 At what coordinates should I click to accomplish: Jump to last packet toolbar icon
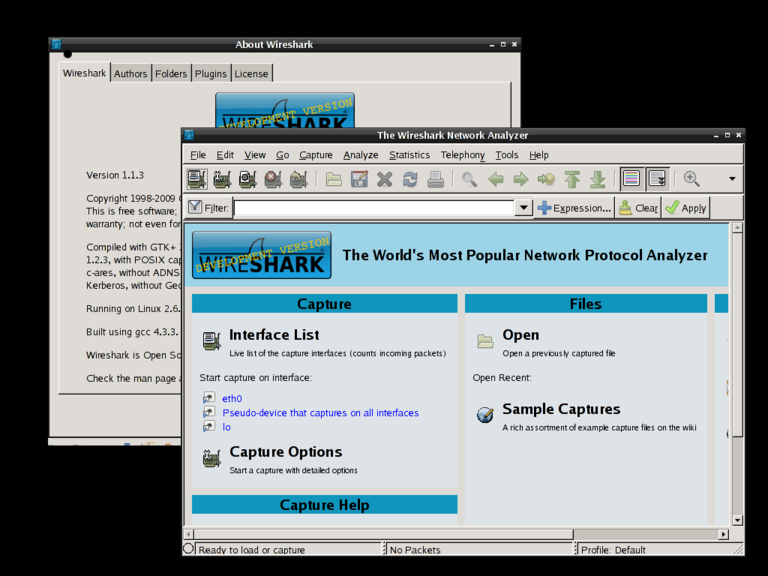(597, 179)
